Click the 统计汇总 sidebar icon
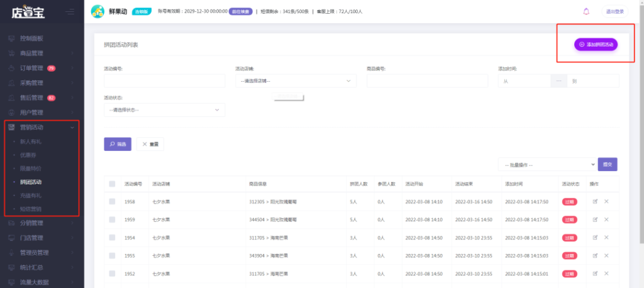 pos(12,267)
